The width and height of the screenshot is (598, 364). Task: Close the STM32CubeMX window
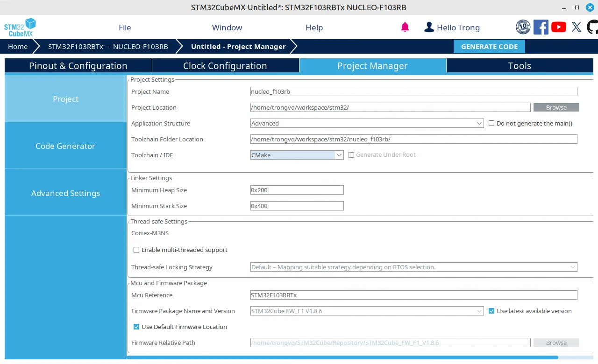pyautogui.click(x=590, y=7)
